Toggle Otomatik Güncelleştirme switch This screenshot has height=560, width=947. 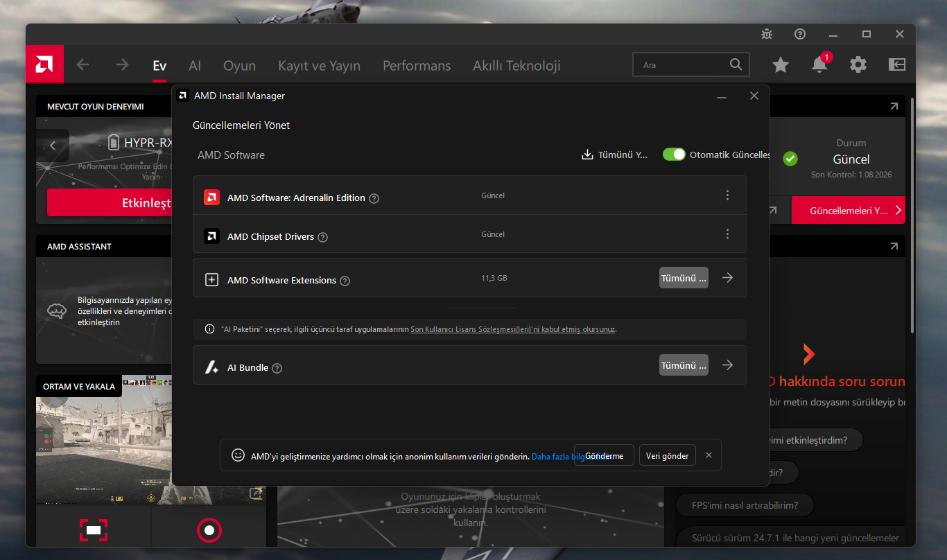[674, 155]
